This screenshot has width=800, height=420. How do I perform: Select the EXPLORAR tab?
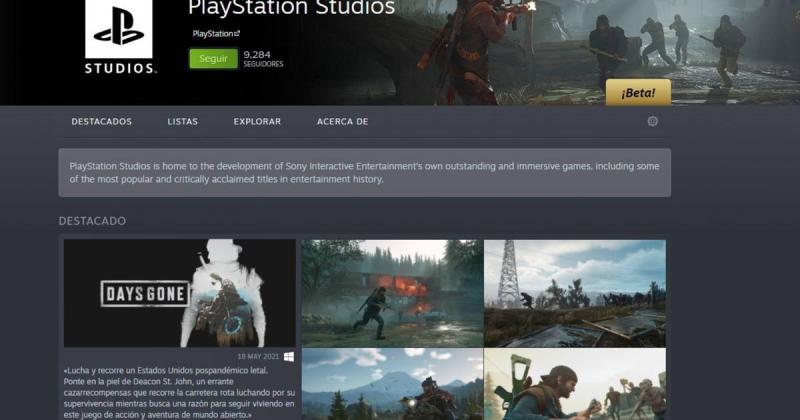(x=257, y=122)
